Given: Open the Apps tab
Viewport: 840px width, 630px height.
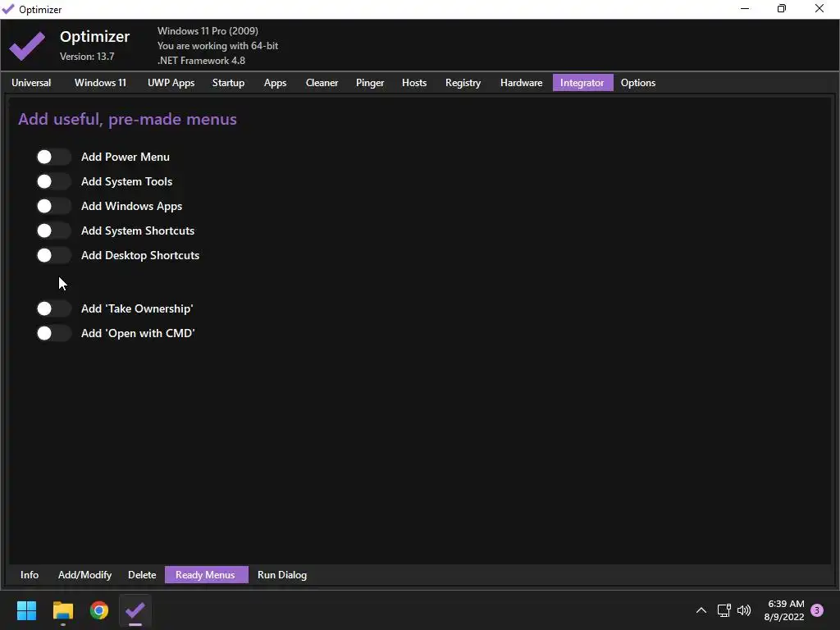Looking at the screenshot, I should tap(275, 83).
